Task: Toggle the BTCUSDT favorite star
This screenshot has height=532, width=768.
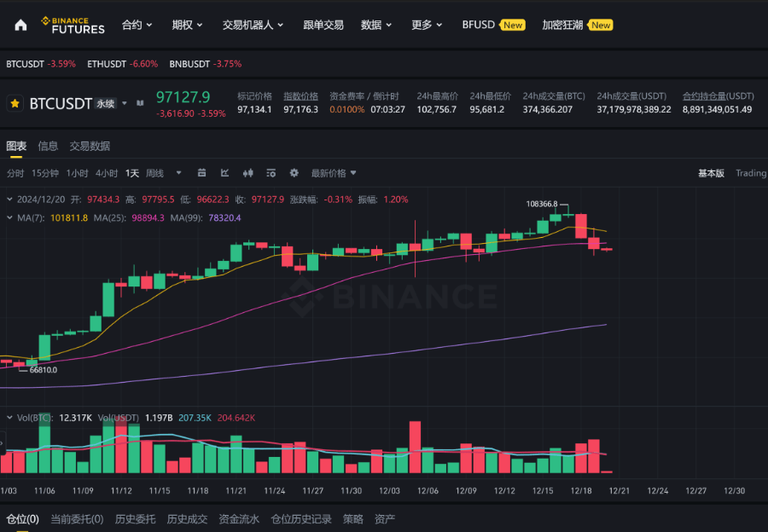Action: (15, 103)
